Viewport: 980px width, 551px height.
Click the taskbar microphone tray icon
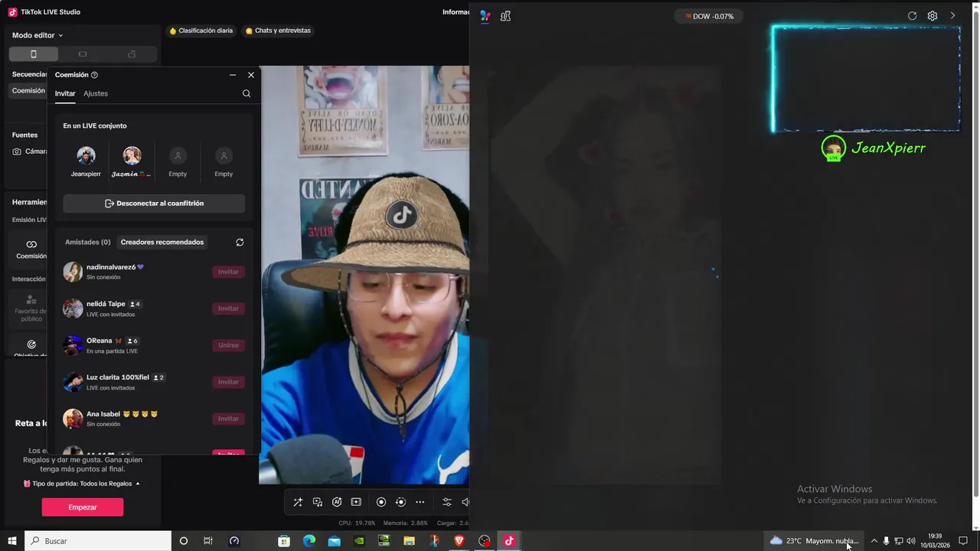pos(887,541)
